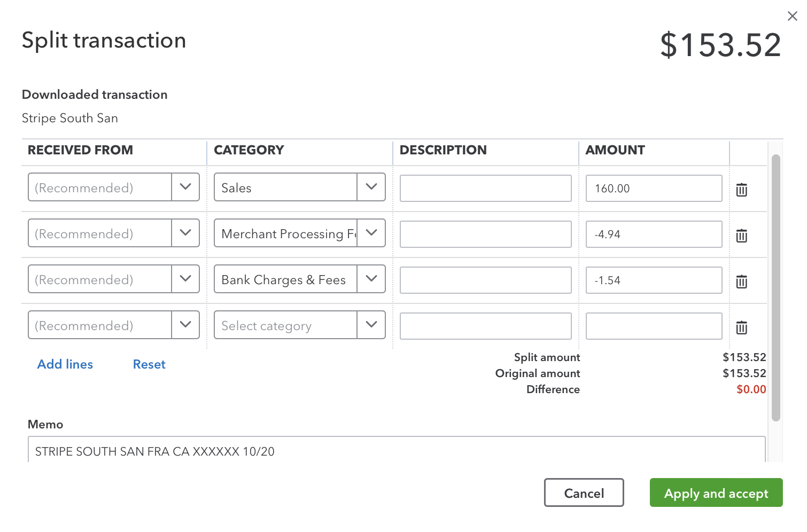This screenshot has height=532, width=807.
Task: Click the vertical scrollbar of the dialog
Action: click(775, 288)
